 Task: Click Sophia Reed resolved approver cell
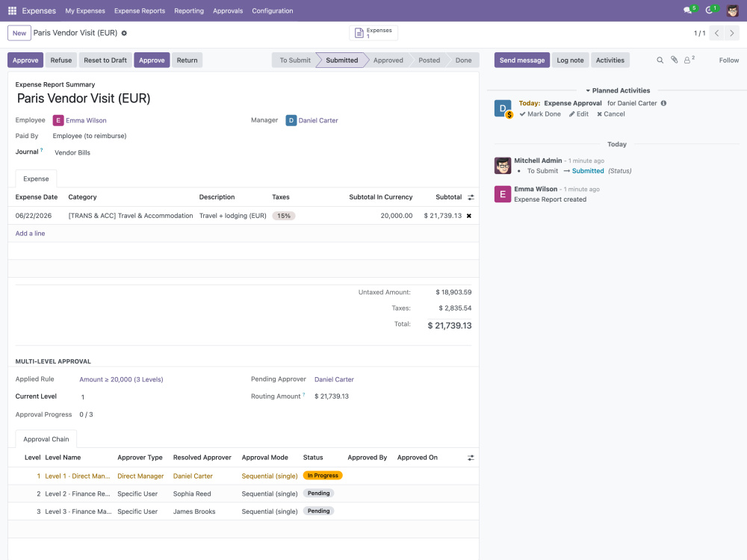click(192, 494)
